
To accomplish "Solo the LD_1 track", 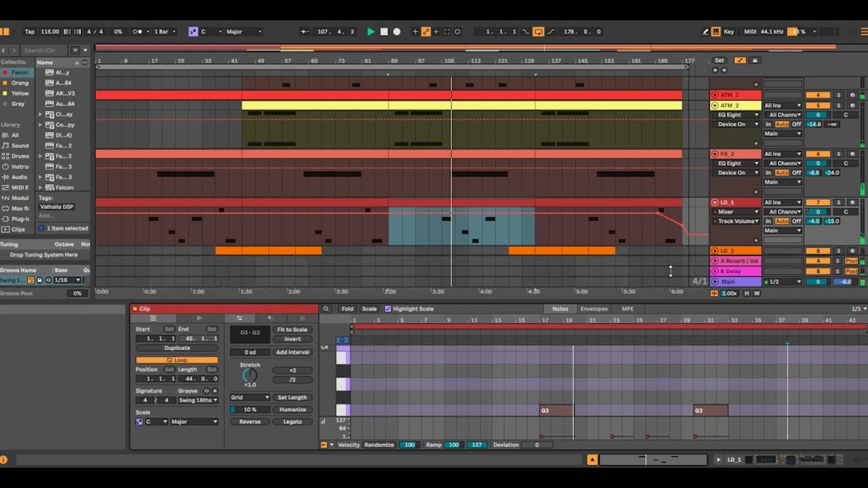I will [838, 203].
